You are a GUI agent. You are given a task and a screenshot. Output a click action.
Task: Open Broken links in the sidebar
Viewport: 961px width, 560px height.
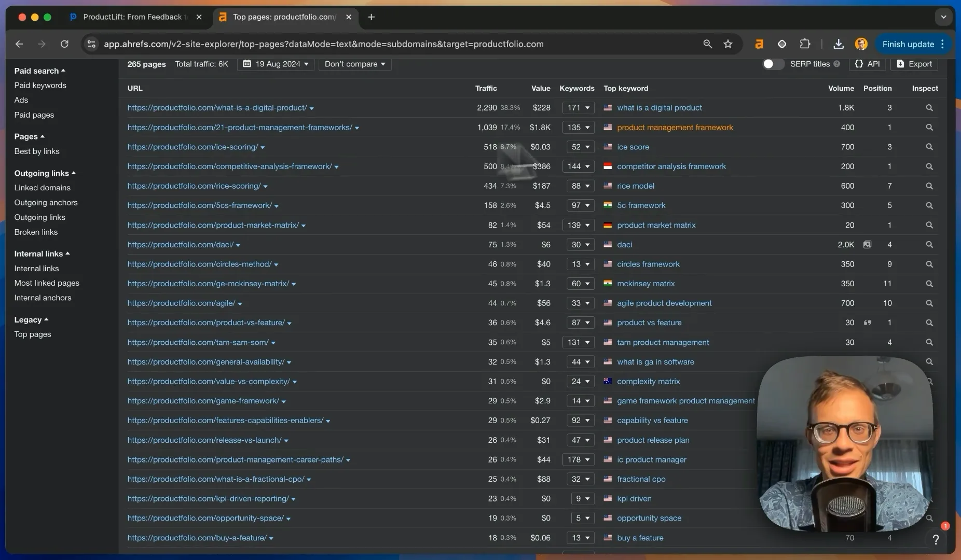tap(36, 232)
